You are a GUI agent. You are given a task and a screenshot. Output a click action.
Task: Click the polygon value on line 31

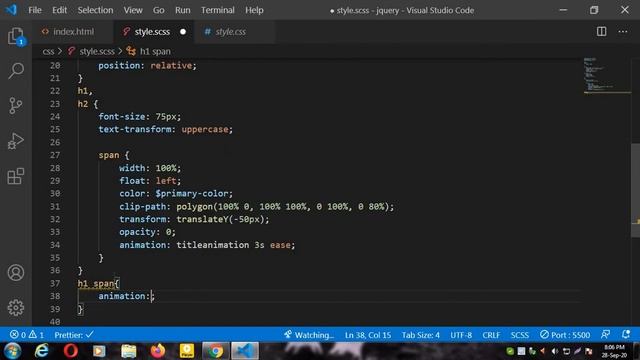tap(284, 206)
